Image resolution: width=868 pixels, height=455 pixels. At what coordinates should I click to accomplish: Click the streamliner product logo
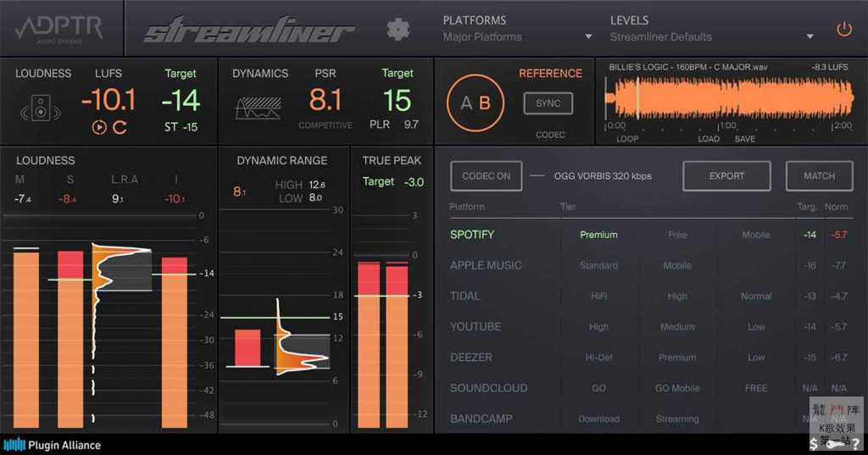249,29
